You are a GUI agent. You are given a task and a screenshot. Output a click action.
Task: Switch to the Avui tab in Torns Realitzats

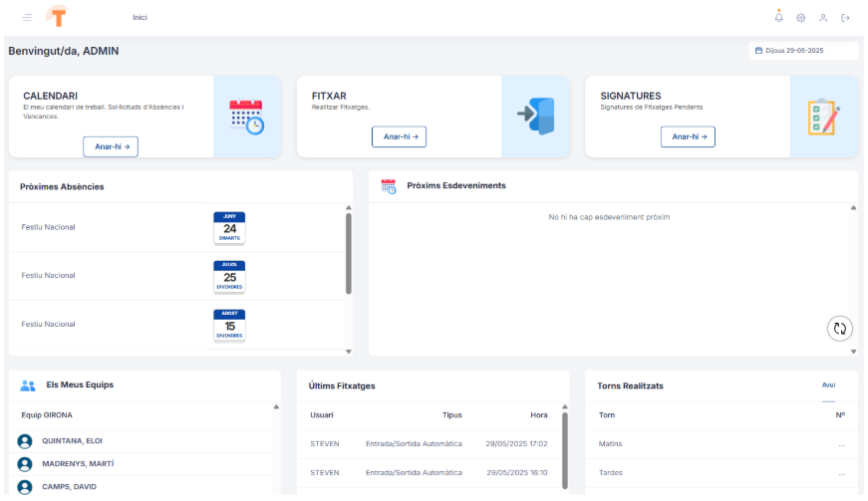pyautogui.click(x=828, y=384)
